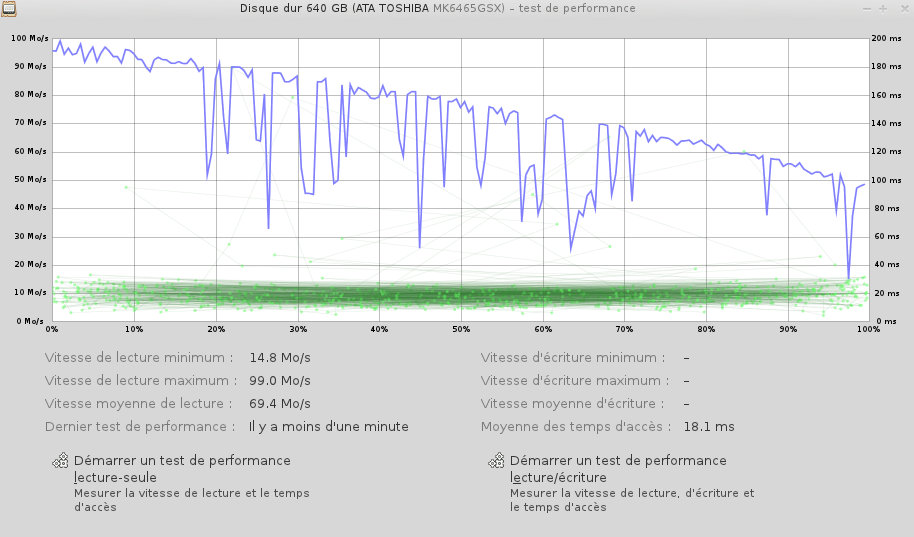
Task: Maximize the benchmark window with plus icon
Action: 883,8
